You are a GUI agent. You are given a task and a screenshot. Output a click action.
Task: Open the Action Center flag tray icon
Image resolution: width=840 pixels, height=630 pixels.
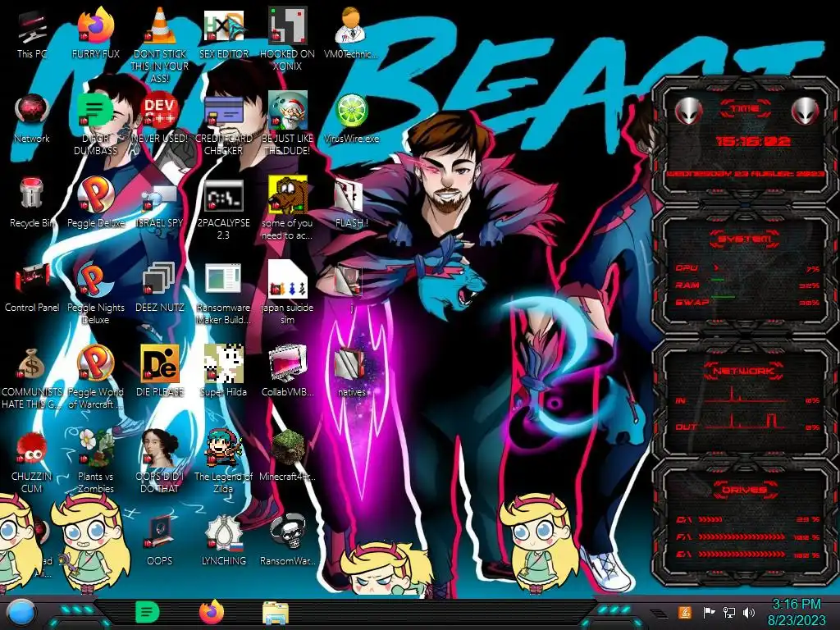click(x=709, y=612)
